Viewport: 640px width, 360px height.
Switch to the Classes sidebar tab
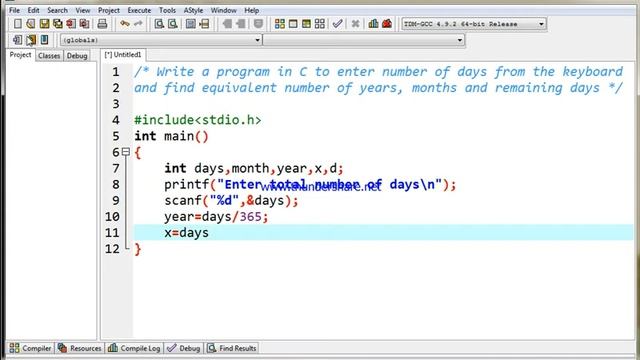point(49,56)
